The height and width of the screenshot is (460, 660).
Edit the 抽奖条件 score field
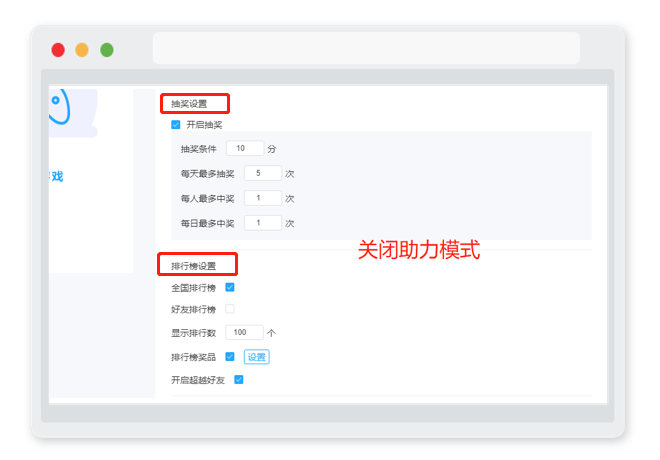pos(245,148)
